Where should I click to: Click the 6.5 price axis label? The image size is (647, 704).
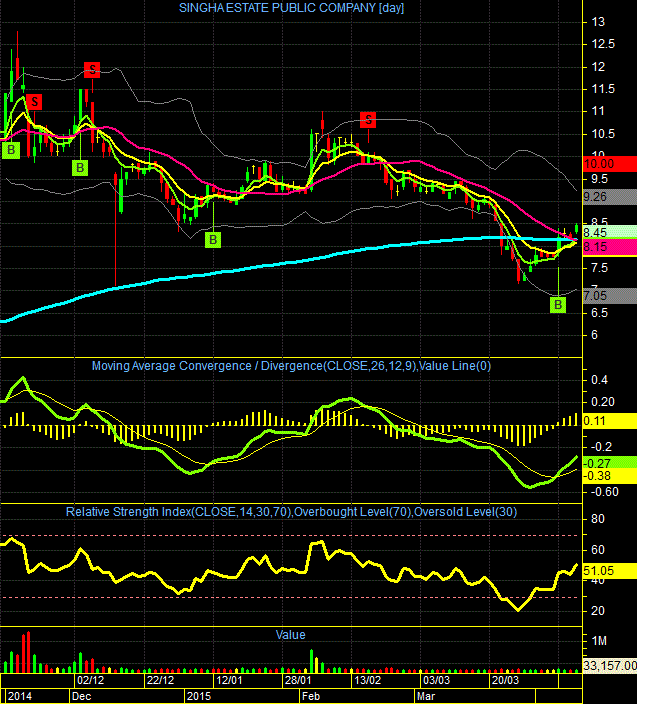click(x=599, y=313)
